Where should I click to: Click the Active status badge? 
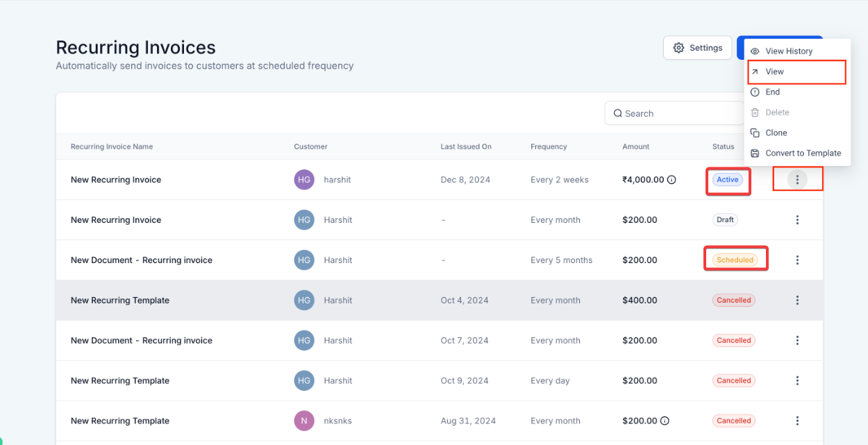728,180
